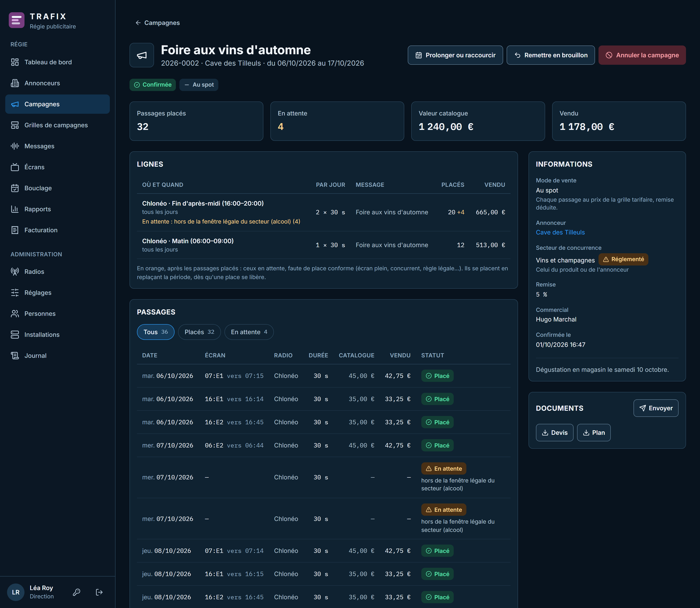Image resolution: width=700 pixels, height=608 pixels.
Task: Click the Valeur catalogue 1 240,00 € card
Action: pyautogui.click(x=478, y=121)
